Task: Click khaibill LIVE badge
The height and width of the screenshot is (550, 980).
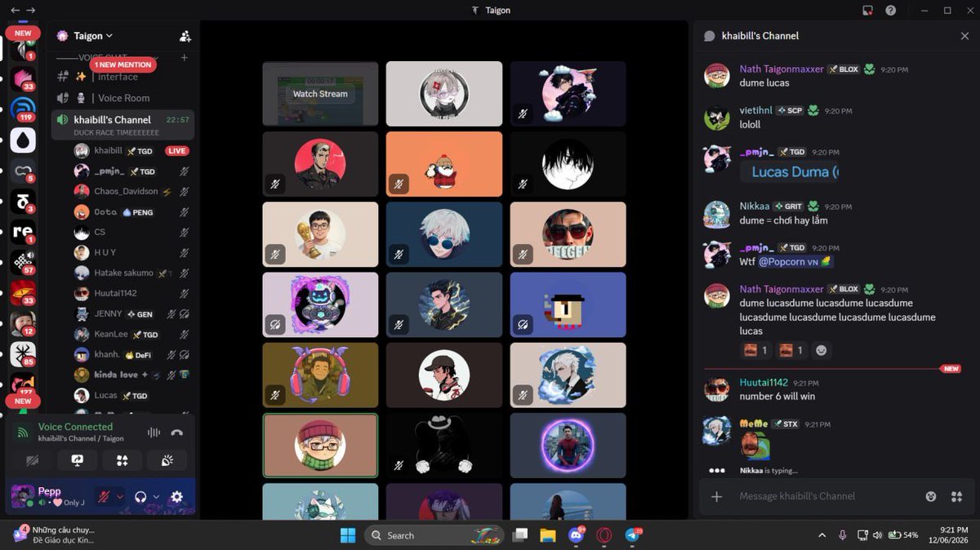Action: tap(177, 151)
